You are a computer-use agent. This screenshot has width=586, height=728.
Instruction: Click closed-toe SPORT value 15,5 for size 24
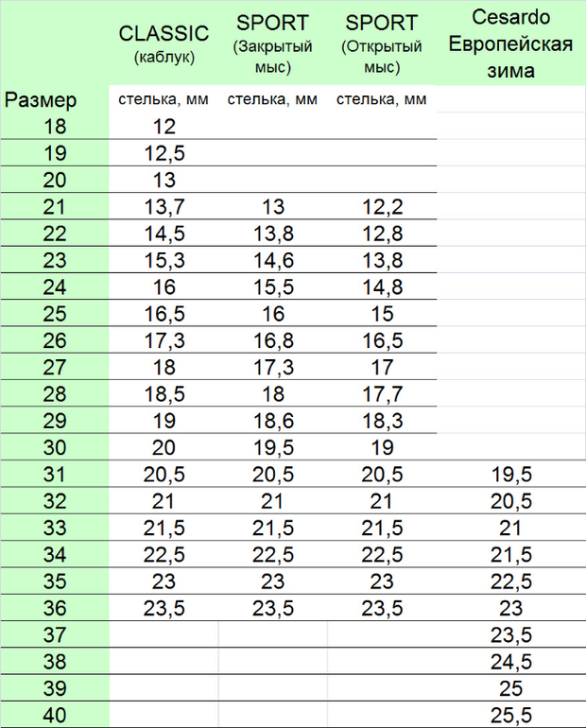[x=272, y=286]
